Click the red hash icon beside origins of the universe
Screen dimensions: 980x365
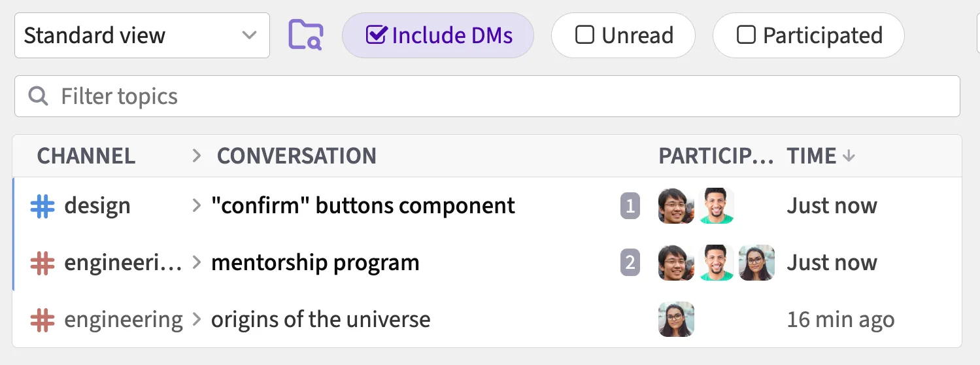point(42,320)
